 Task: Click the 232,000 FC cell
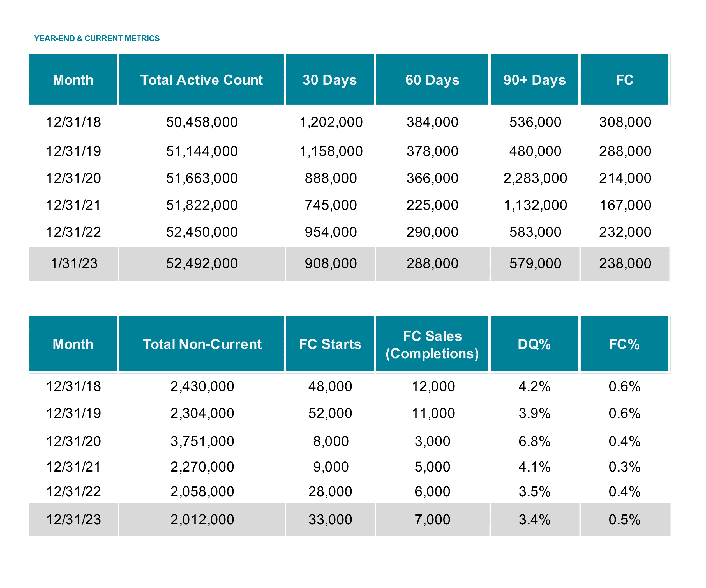[625, 232]
